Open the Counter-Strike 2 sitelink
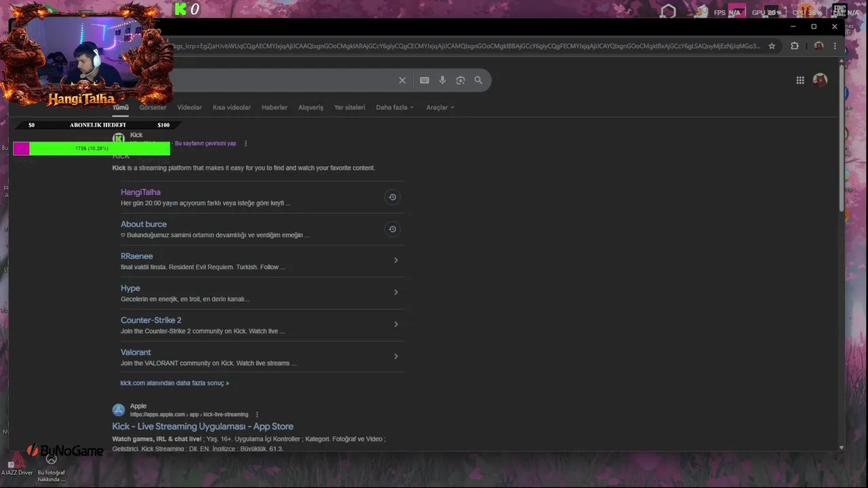The height and width of the screenshot is (488, 868). pos(151,320)
